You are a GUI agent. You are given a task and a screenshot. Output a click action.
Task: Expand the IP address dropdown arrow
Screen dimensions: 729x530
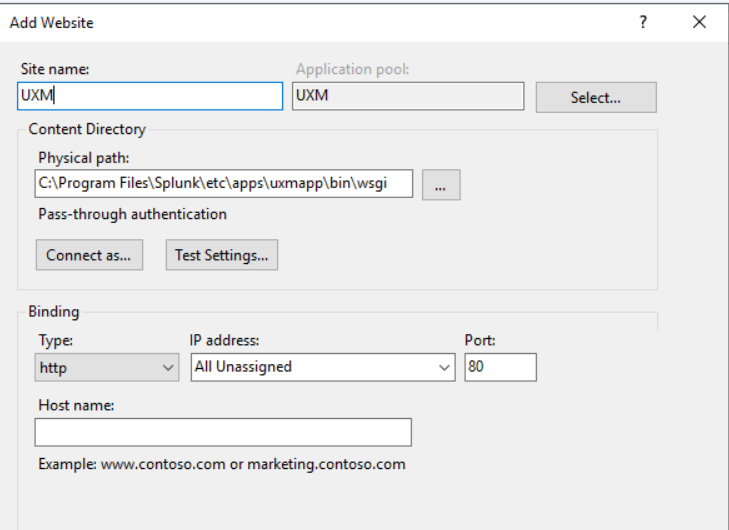pos(445,367)
